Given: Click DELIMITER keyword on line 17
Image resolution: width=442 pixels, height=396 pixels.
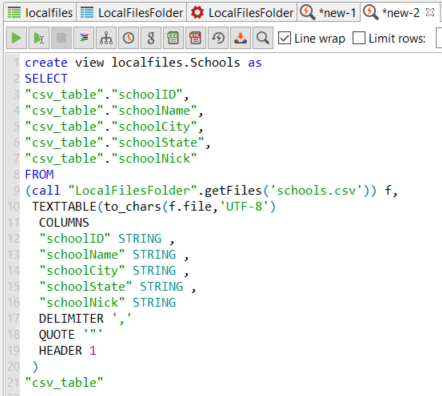Looking at the screenshot, I should [x=71, y=319].
